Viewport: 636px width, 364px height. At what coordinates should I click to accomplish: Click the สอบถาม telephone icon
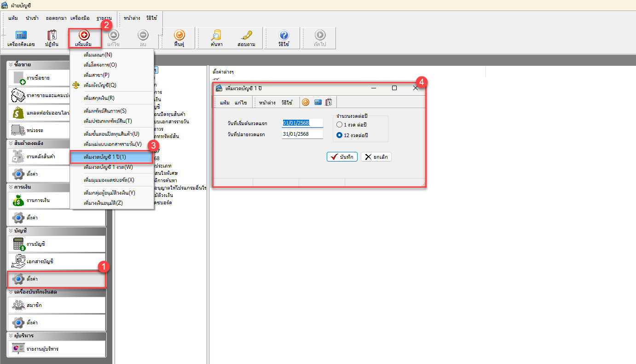tap(246, 38)
